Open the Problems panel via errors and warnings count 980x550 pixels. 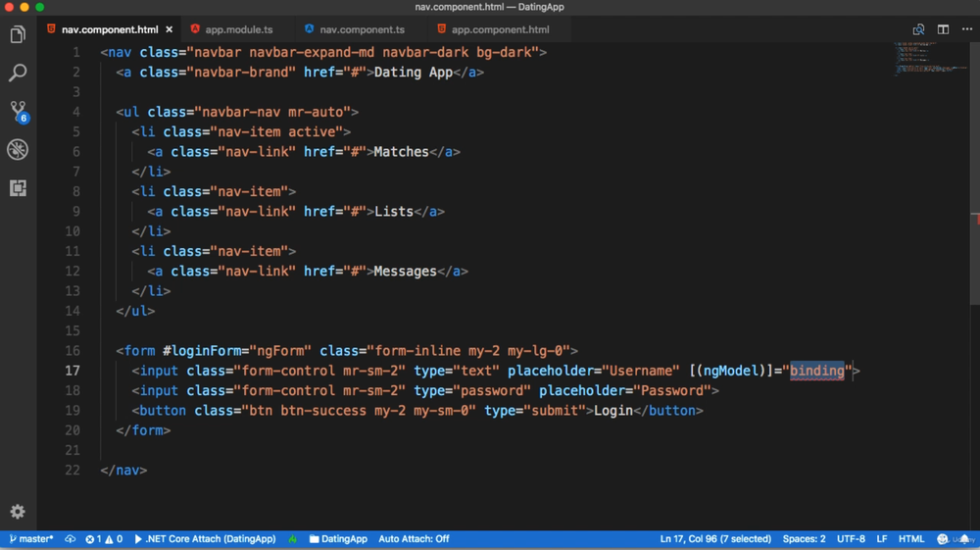[104, 539]
